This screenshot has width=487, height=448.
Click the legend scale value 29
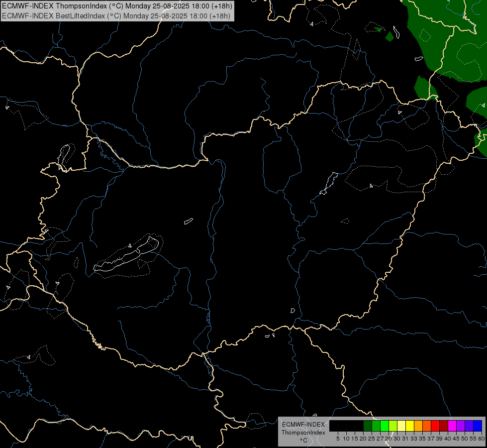click(x=389, y=439)
